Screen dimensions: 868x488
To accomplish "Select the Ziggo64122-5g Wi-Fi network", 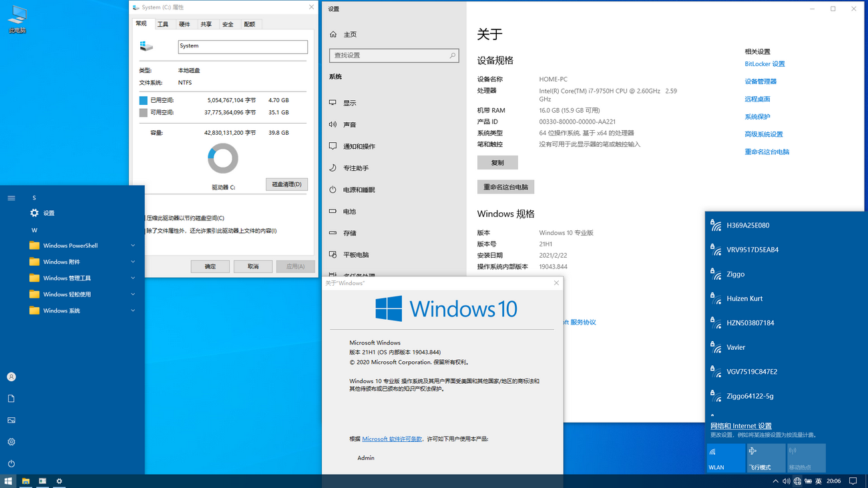I will pyautogui.click(x=786, y=396).
